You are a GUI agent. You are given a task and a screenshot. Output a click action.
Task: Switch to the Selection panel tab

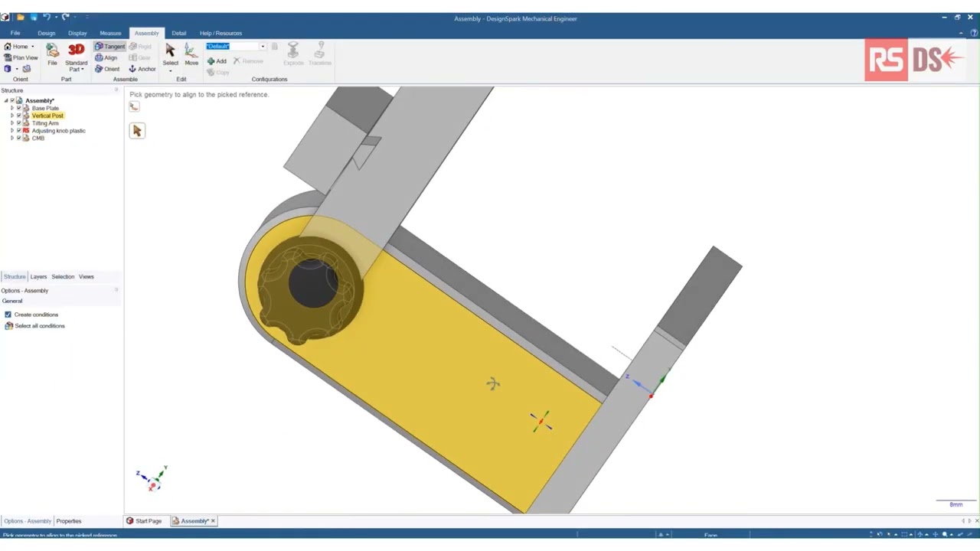(63, 276)
